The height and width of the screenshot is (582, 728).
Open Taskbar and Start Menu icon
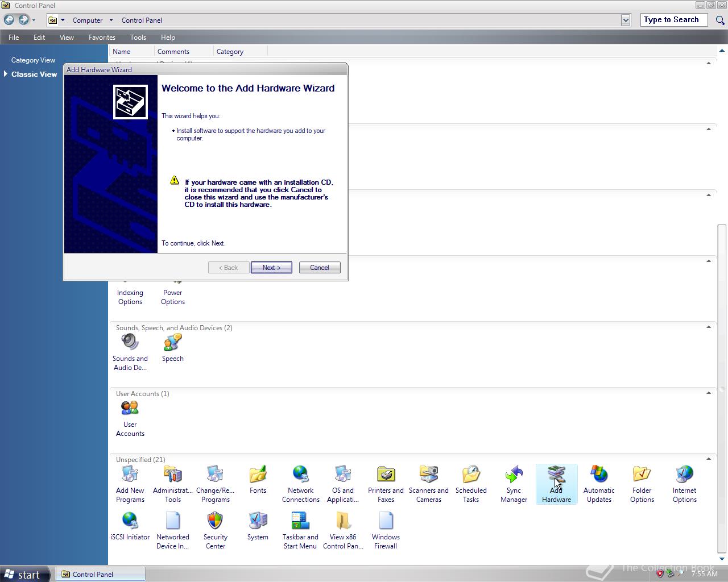tap(300, 531)
